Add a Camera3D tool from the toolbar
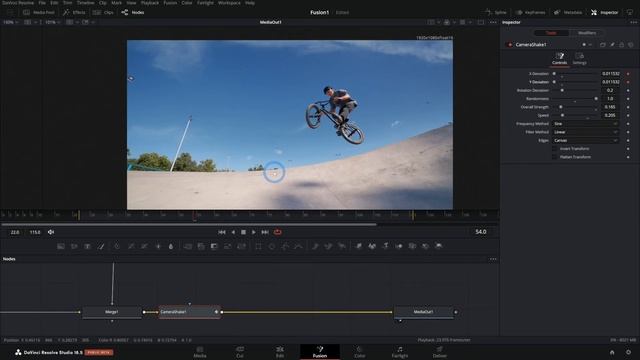Image resolution: width=640 pixels, height=360 pixels. [412, 246]
